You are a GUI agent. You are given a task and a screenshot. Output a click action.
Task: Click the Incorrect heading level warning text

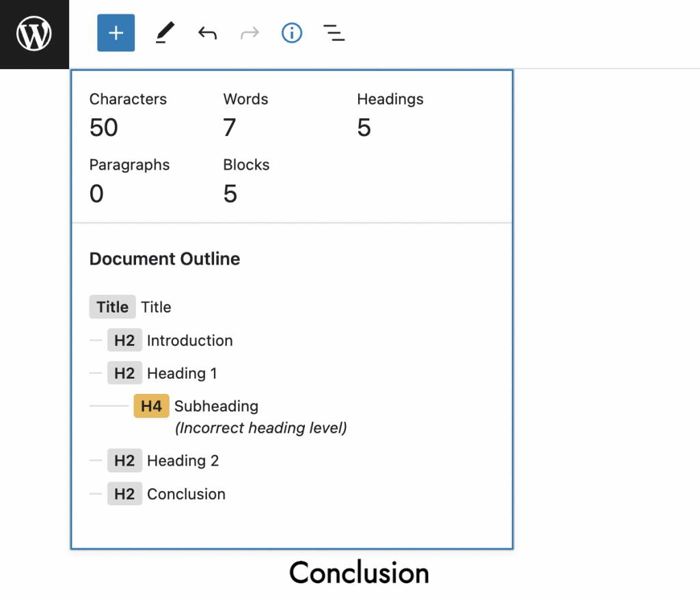point(261,428)
